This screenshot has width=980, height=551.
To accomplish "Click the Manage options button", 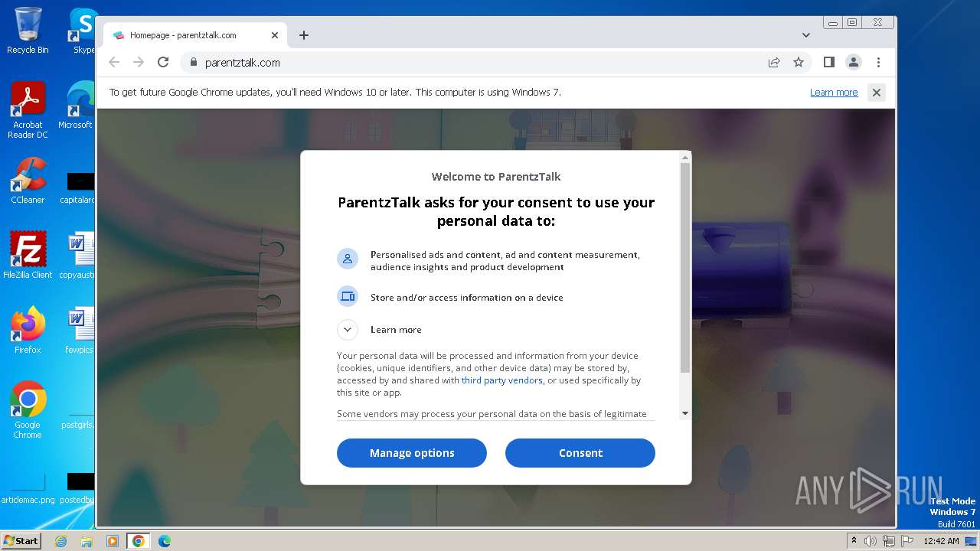I will coord(412,453).
